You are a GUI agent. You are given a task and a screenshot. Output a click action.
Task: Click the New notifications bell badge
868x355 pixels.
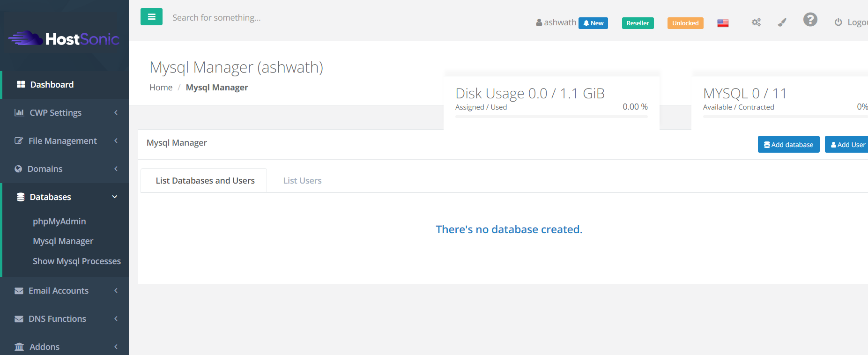point(593,23)
